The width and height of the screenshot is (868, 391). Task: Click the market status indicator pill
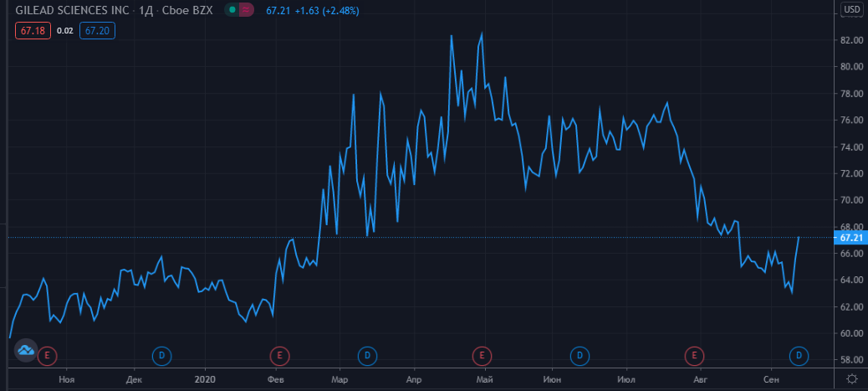240,10
